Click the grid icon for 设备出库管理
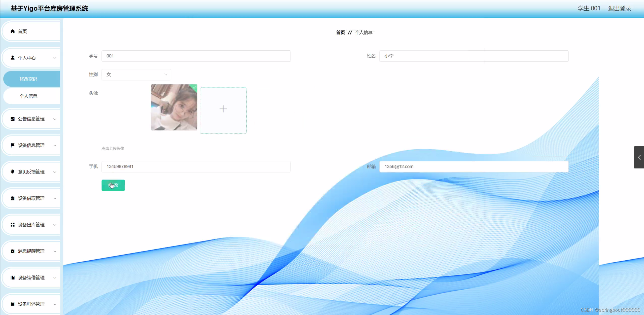 coord(12,225)
